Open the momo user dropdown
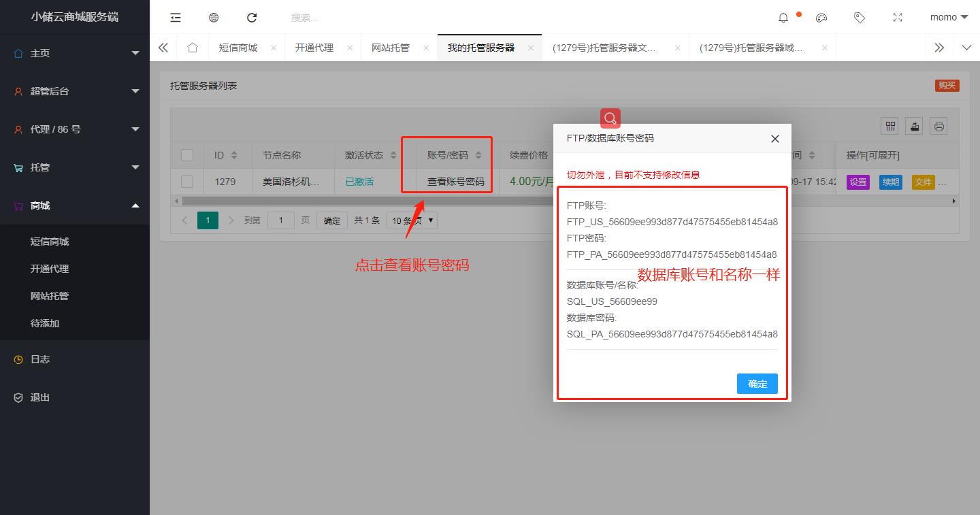Viewport: 980px width, 515px height. click(949, 18)
